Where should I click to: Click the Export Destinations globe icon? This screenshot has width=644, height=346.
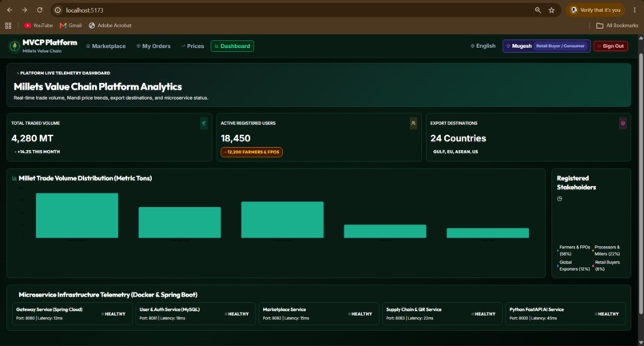coord(622,123)
